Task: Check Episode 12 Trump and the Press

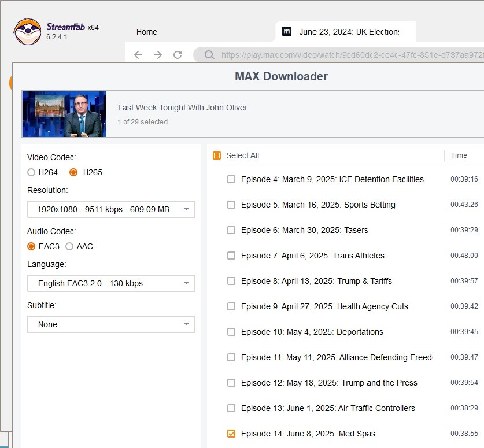Action: 231,383
